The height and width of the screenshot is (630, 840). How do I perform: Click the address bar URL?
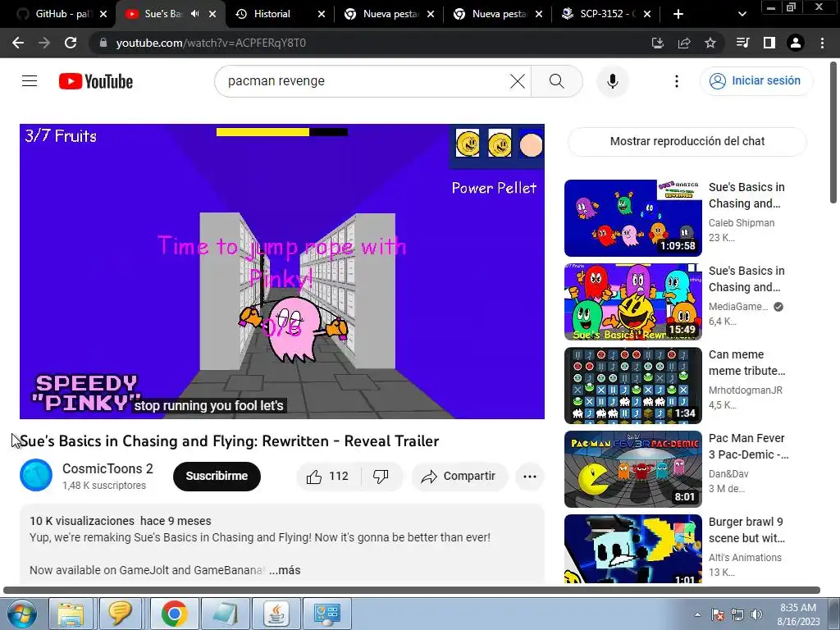(x=211, y=43)
